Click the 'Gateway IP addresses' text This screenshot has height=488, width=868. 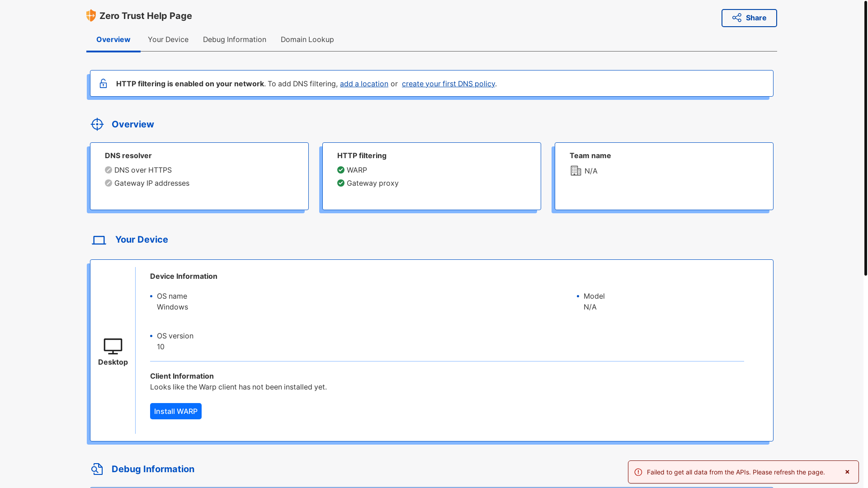(x=152, y=183)
